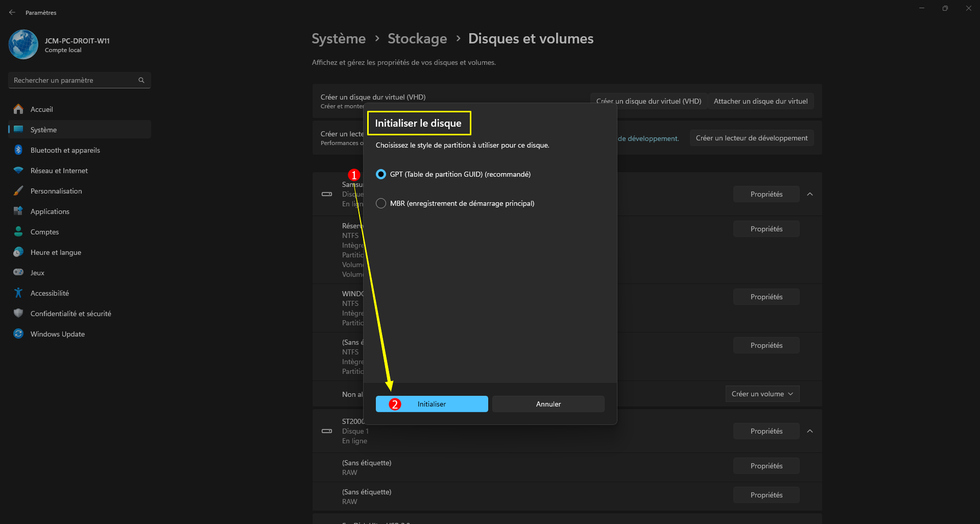This screenshot has width=980, height=524.
Task: Open Bluetooth et appareils settings
Action: tap(65, 150)
